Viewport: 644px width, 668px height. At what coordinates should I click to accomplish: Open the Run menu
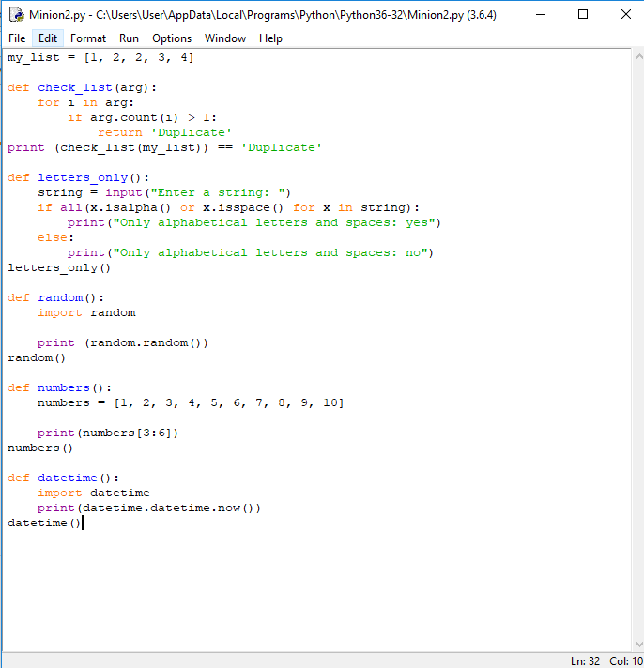[x=129, y=38]
